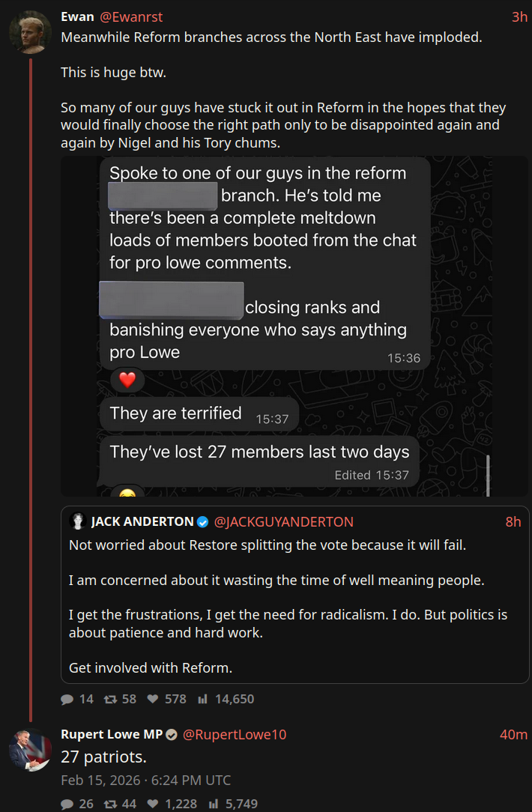Click Jack Anderton's small avatar
Screen dimensions: 532x812
click(x=78, y=521)
